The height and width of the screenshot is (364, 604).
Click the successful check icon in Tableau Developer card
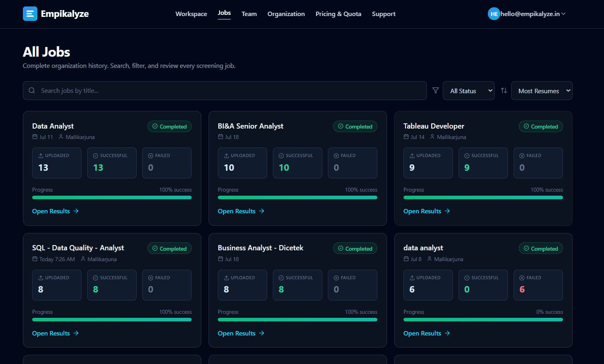coord(467,155)
